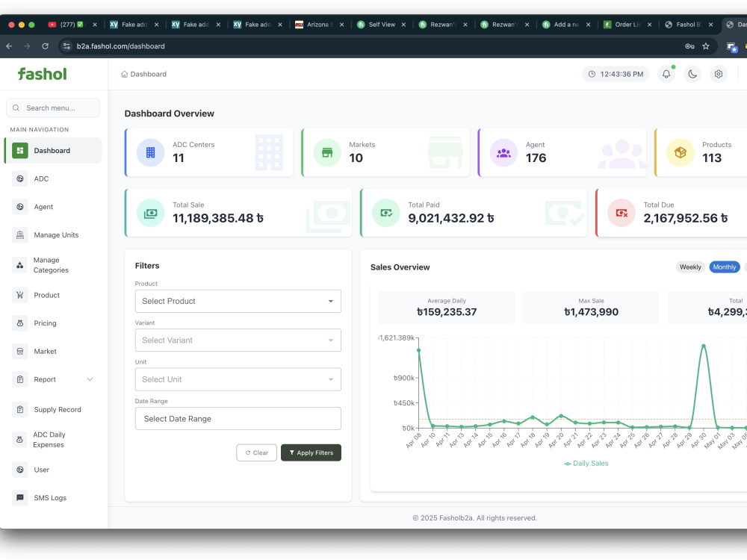Close the Order Li browser tab
This screenshot has height=560, width=747.
(649, 25)
